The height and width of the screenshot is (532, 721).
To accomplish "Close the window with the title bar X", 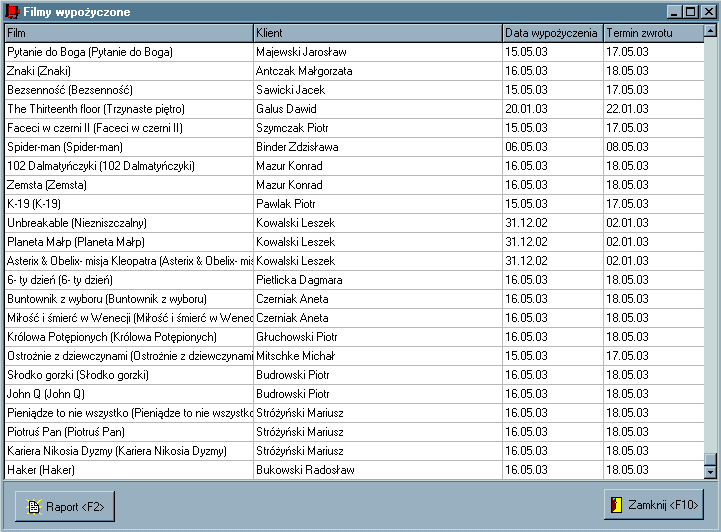I will click(x=707, y=12).
